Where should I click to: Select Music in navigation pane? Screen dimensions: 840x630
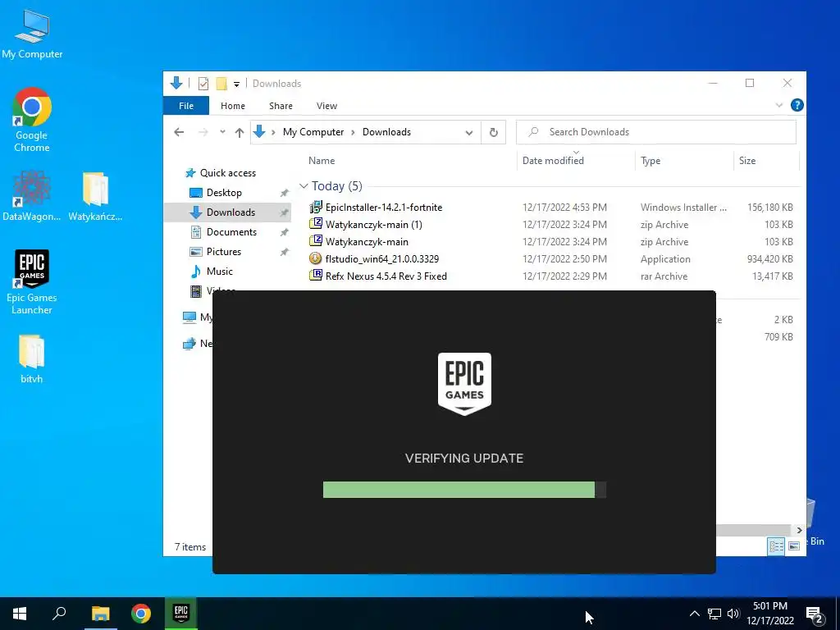point(220,272)
